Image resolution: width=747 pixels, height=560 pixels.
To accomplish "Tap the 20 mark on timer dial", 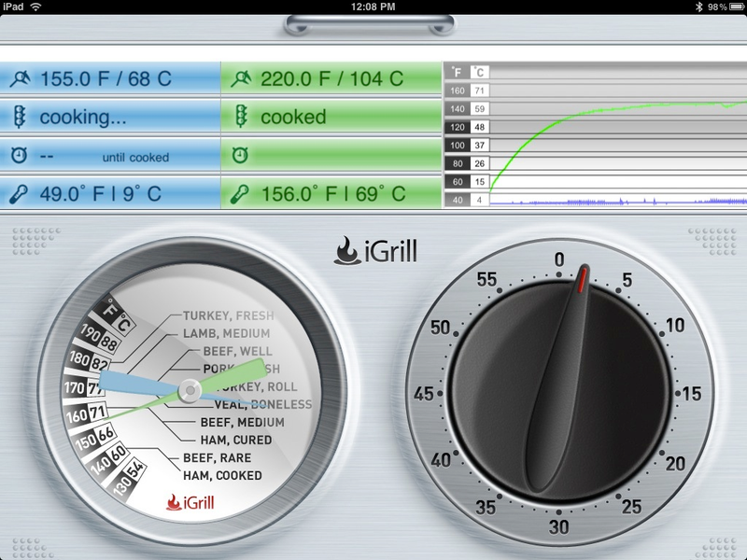I will pos(675,463).
